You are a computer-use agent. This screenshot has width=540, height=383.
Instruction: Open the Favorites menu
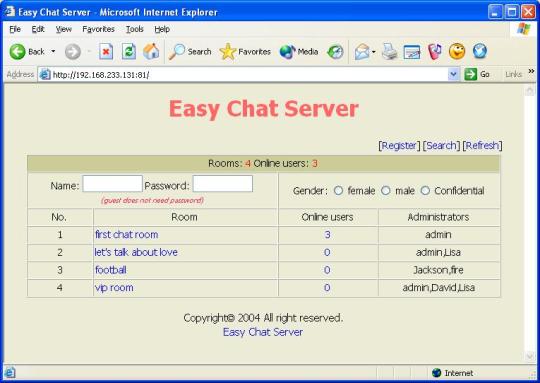98,29
